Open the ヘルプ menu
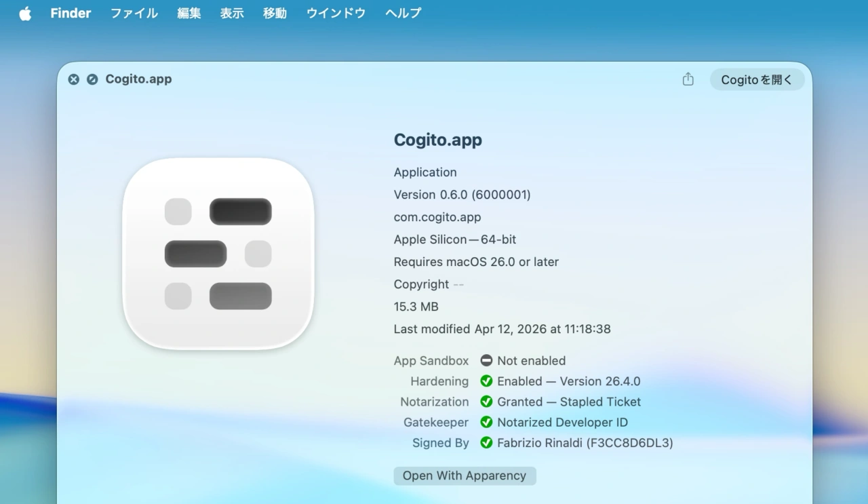Viewport: 868px width, 504px height. coord(403,14)
